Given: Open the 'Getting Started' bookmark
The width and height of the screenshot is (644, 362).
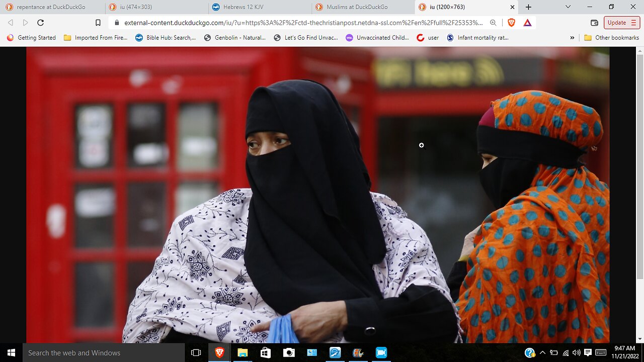Looking at the screenshot, I should [x=31, y=38].
